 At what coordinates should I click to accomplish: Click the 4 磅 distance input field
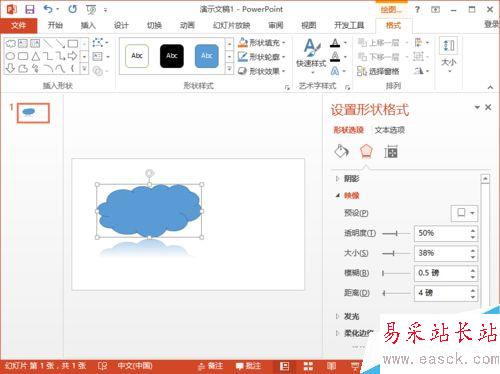point(442,293)
